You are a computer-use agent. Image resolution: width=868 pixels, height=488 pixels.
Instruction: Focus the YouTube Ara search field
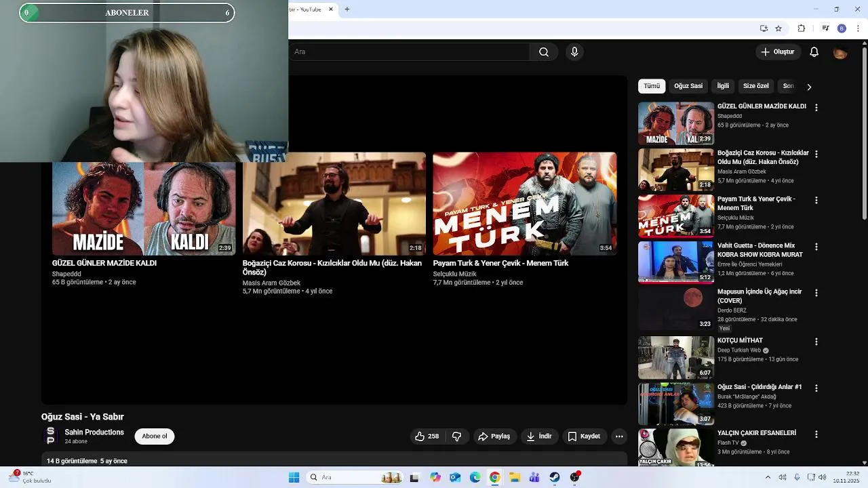(410, 52)
